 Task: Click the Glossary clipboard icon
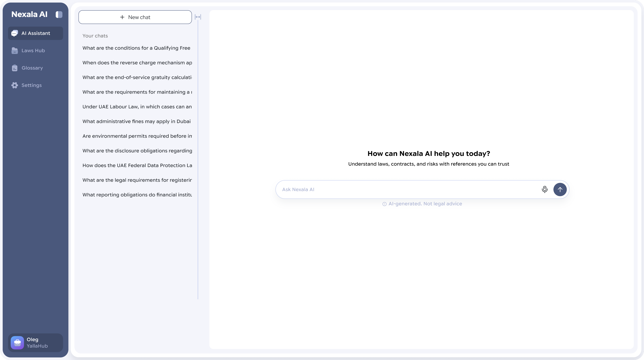pos(14,68)
